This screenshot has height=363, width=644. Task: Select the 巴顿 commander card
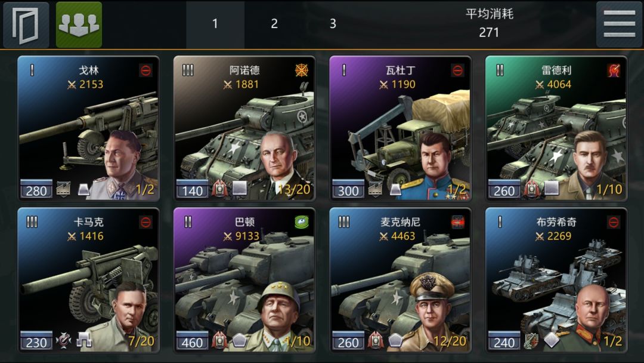[x=244, y=280]
